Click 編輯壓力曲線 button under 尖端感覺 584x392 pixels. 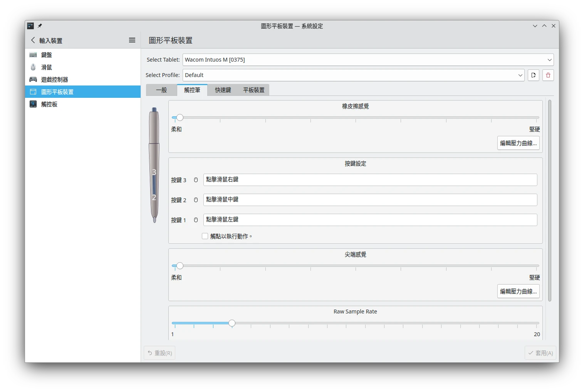pyautogui.click(x=518, y=291)
